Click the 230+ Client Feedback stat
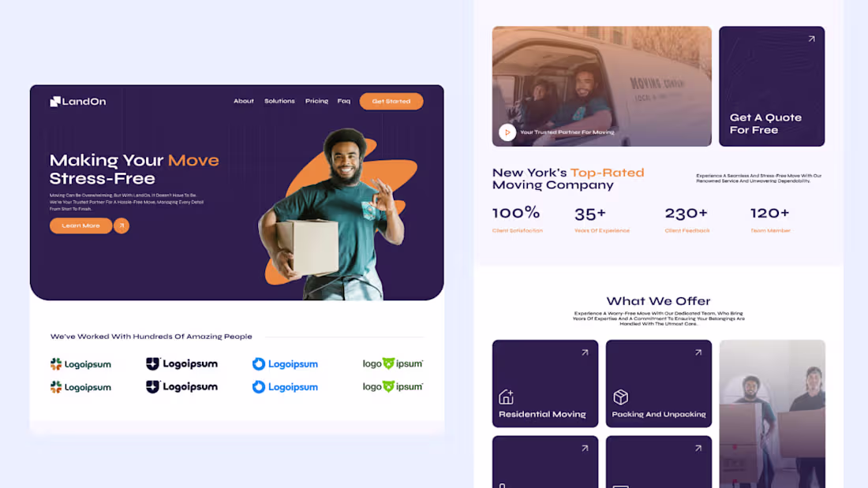868x488 pixels. coord(687,219)
